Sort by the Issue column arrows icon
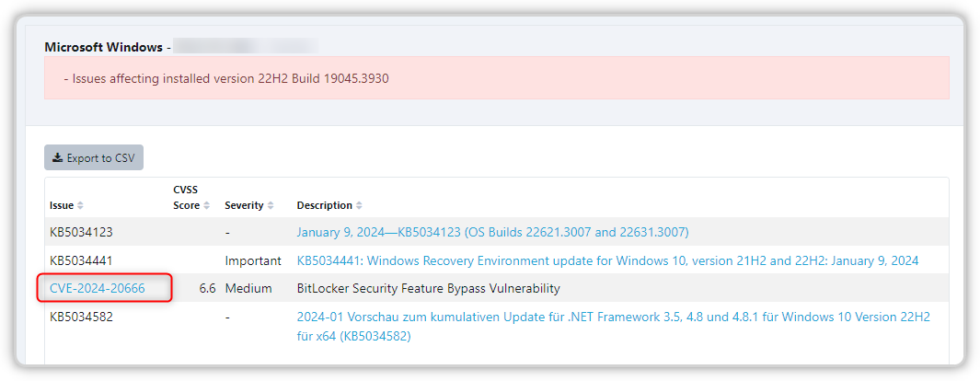 tap(80, 205)
